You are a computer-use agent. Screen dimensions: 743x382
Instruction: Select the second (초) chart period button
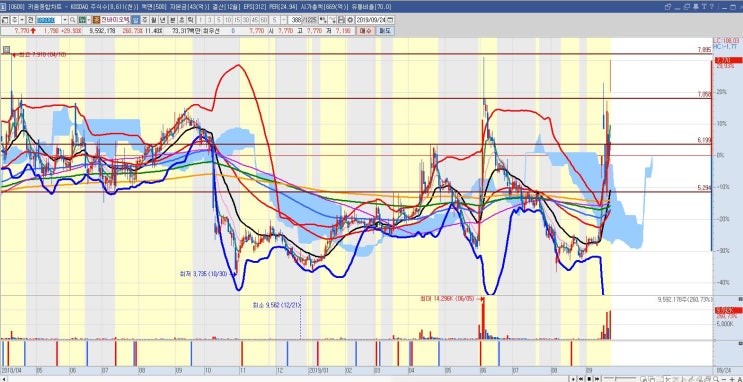[181, 20]
